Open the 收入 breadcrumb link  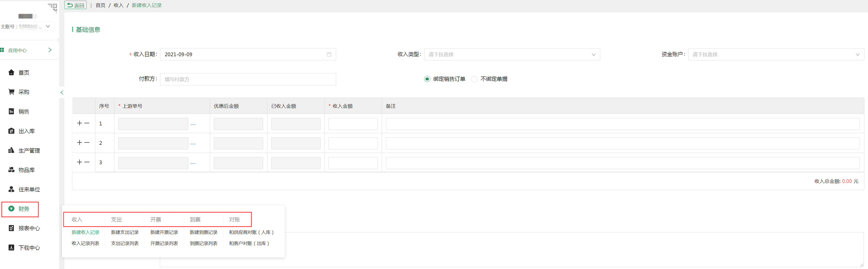point(118,5)
